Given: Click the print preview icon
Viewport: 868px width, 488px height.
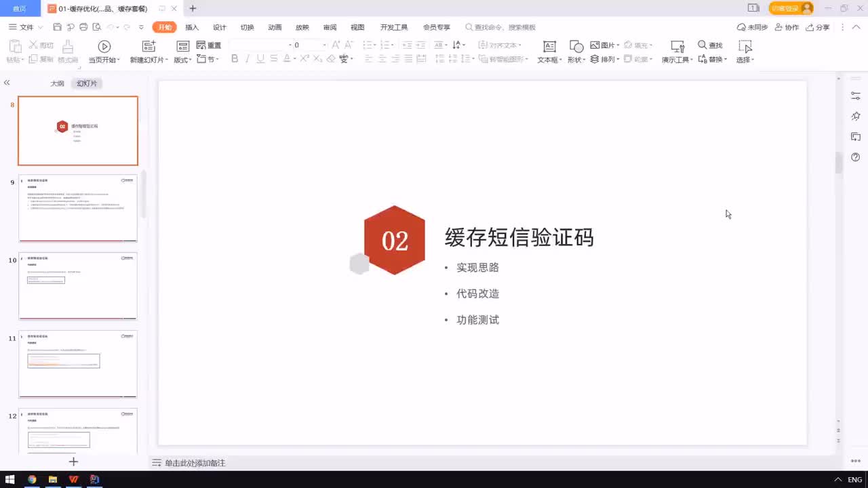Looking at the screenshot, I should point(97,27).
